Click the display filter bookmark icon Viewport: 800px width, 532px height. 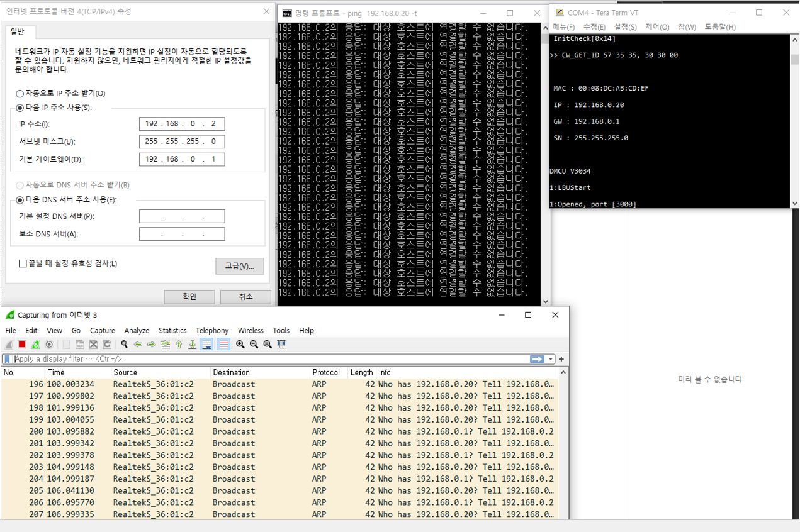click(x=7, y=359)
